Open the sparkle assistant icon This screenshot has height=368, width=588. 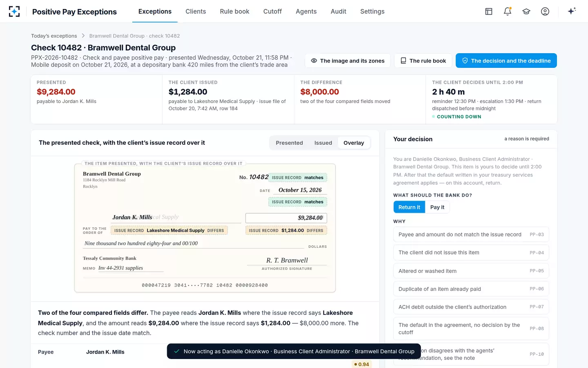click(x=572, y=11)
